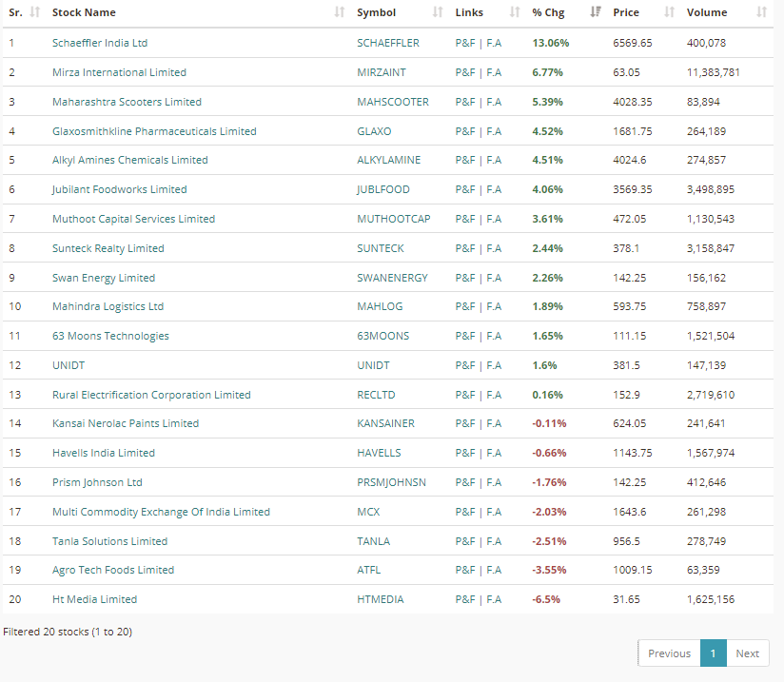Open Sunteck Realty Limited link
The width and height of the screenshot is (784, 682).
pos(108,248)
